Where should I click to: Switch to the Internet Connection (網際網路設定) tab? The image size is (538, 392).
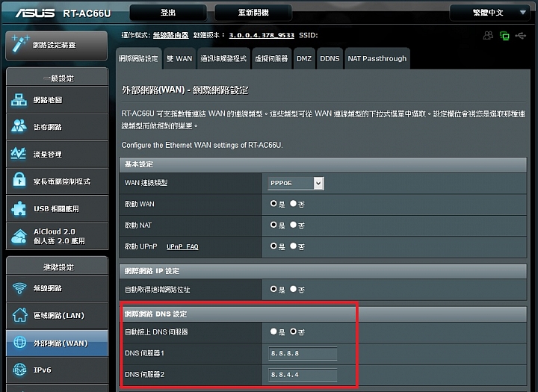coord(138,59)
